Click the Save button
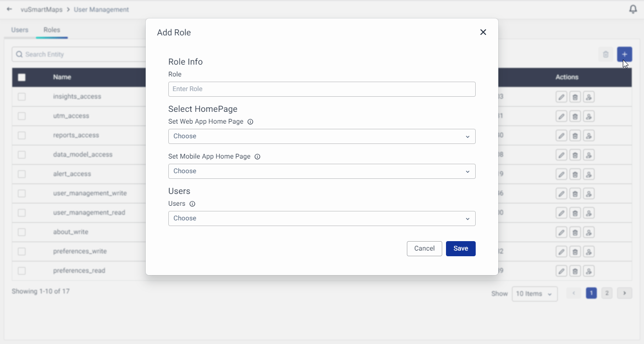Screen dimensions: 644x344 tap(461, 249)
